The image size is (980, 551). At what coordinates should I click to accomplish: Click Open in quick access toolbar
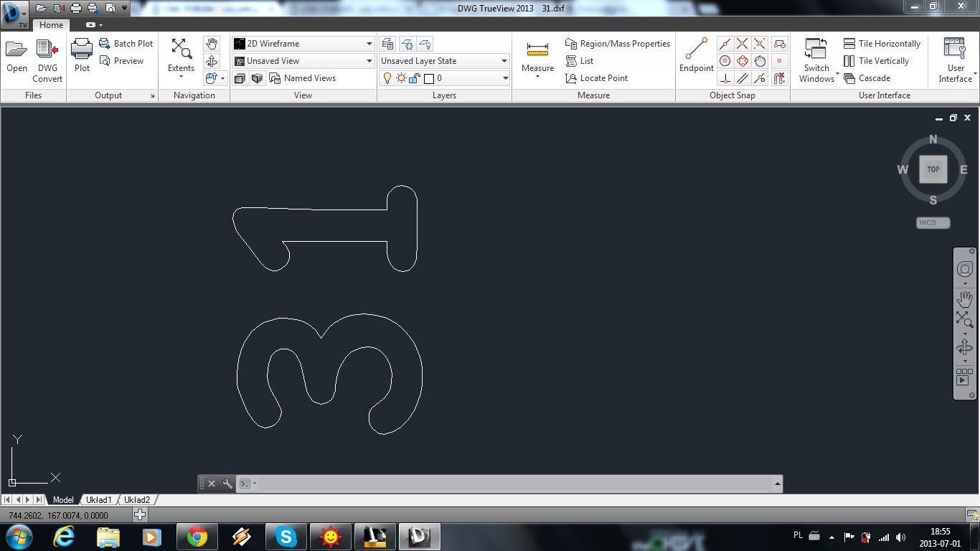point(41,8)
